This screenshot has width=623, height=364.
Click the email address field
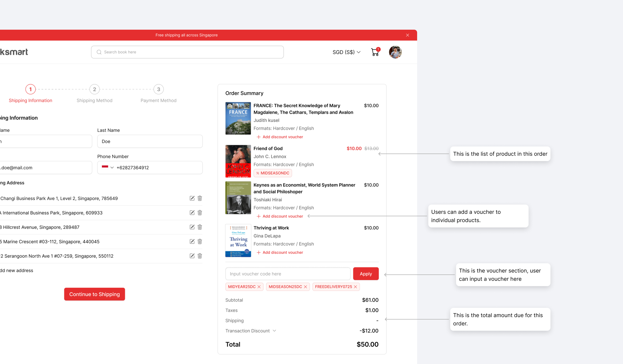point(46,168)
